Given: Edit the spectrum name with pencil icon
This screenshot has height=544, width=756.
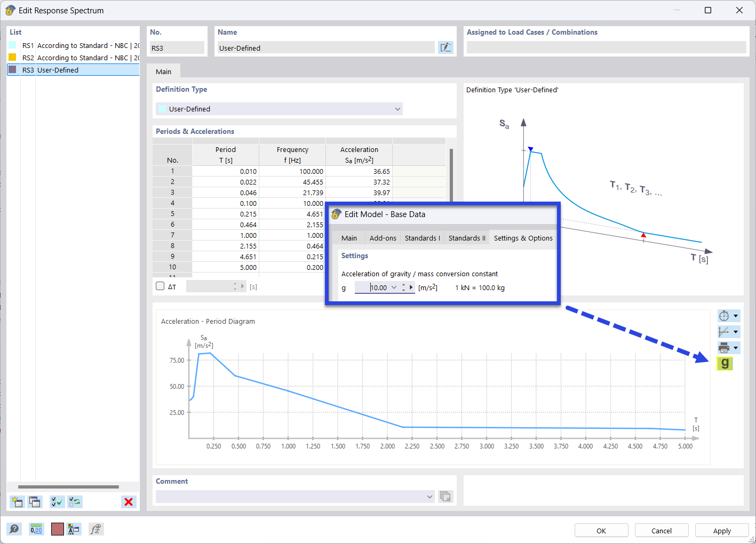Looking at the screenshot, I should (x=445, y=47).
